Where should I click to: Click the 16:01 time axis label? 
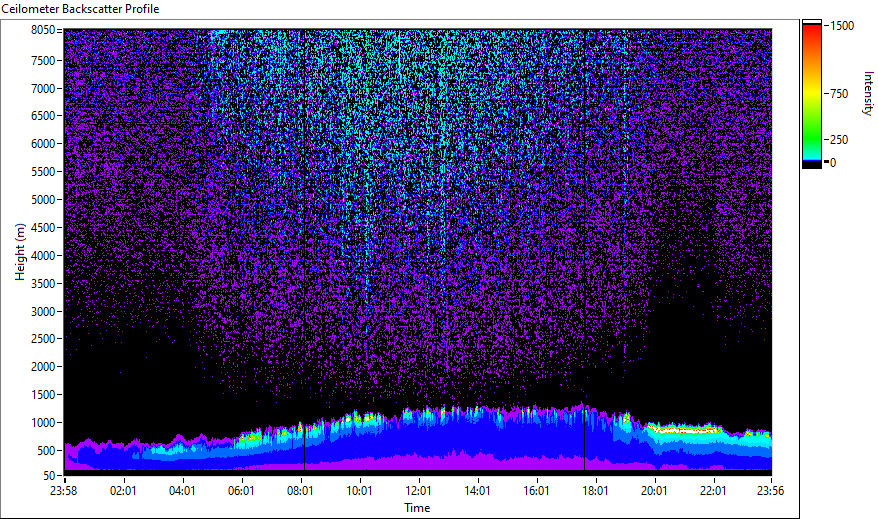536,491
